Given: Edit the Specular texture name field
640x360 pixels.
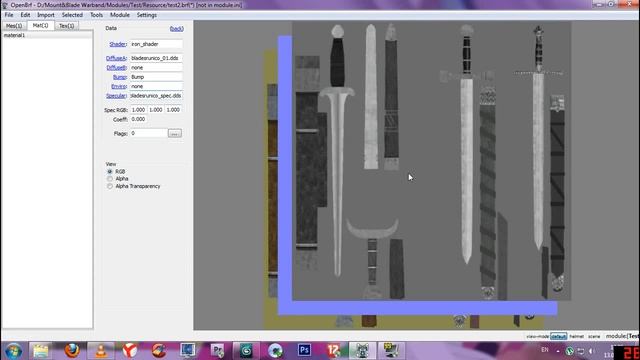Looking at the screenshot, I should click(156, 96).
